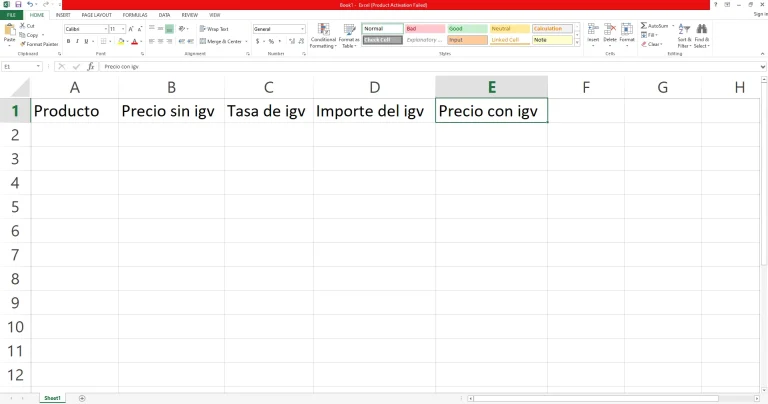Viewport: 768px width, 404px height.
Task: Cut the selection with the scissors icon
Action: coord(23,25)
